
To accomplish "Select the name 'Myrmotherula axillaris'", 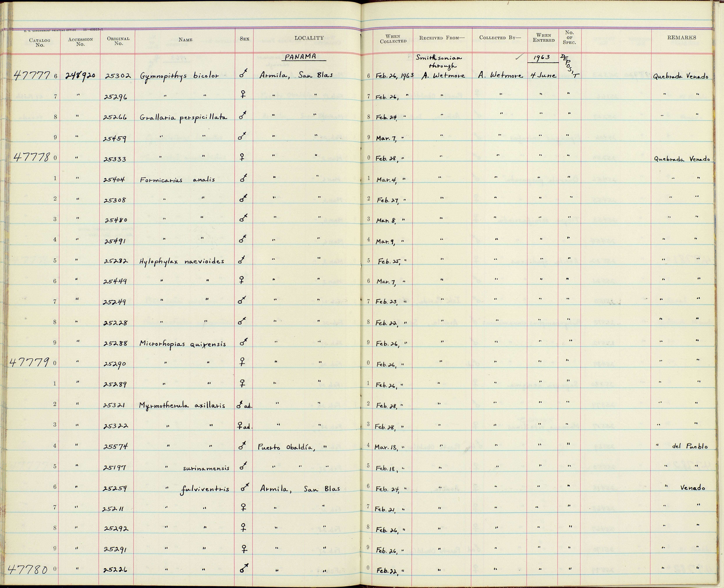I will [x=182, y=405].
